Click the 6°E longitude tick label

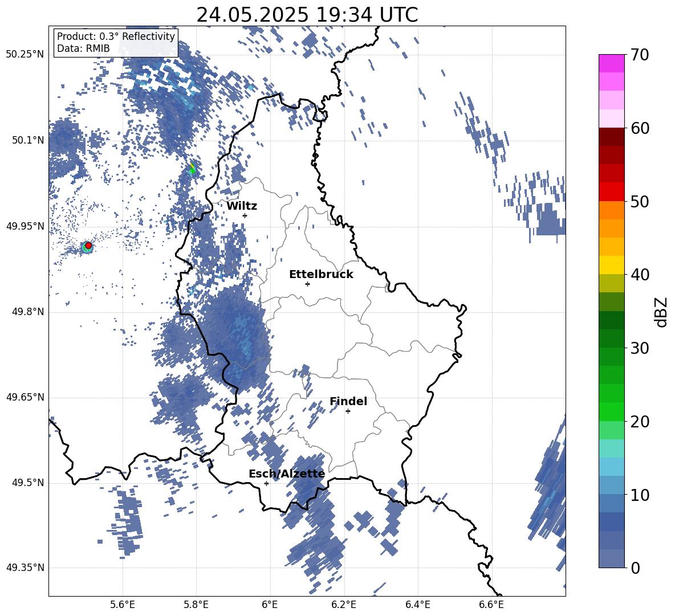[x=270, y=605]
